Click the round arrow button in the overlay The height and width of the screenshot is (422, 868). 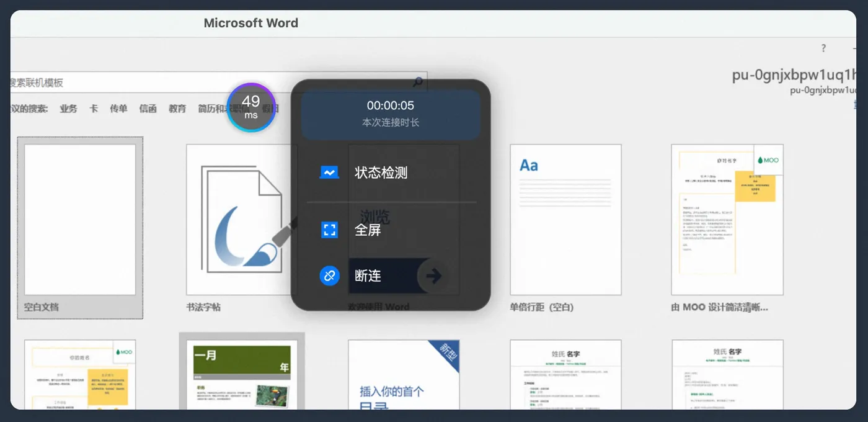pos(433,276)
